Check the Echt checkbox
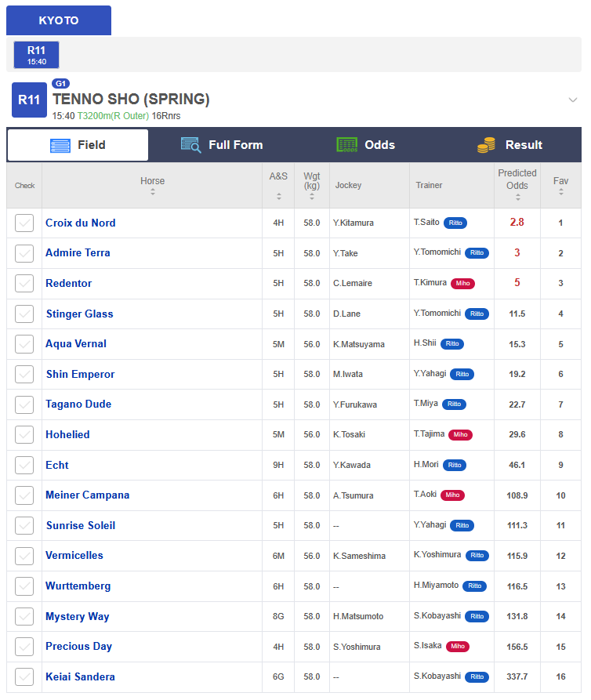Image resolution: width=591 pixels, height=700 pixels. tap(24, 465)
